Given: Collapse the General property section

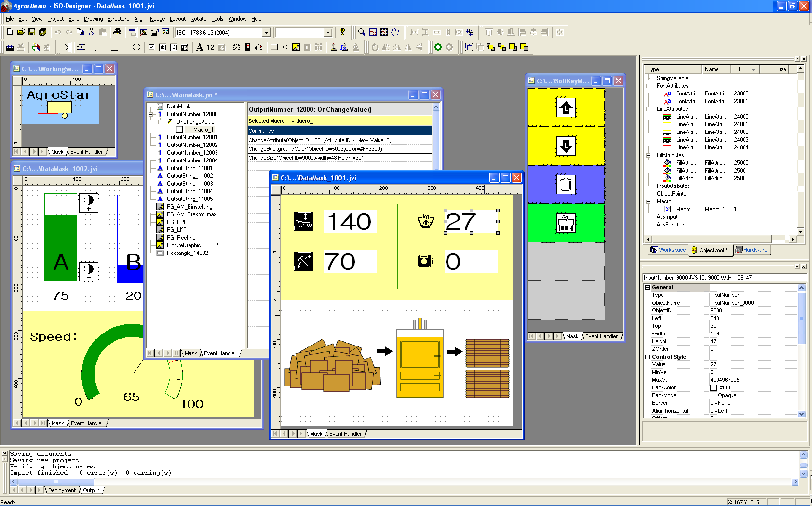Looking at the screenshot, I should (648, 287).
